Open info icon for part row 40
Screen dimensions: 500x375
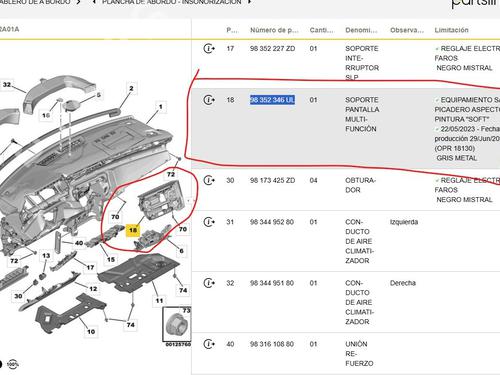click(x=209, y=344)
